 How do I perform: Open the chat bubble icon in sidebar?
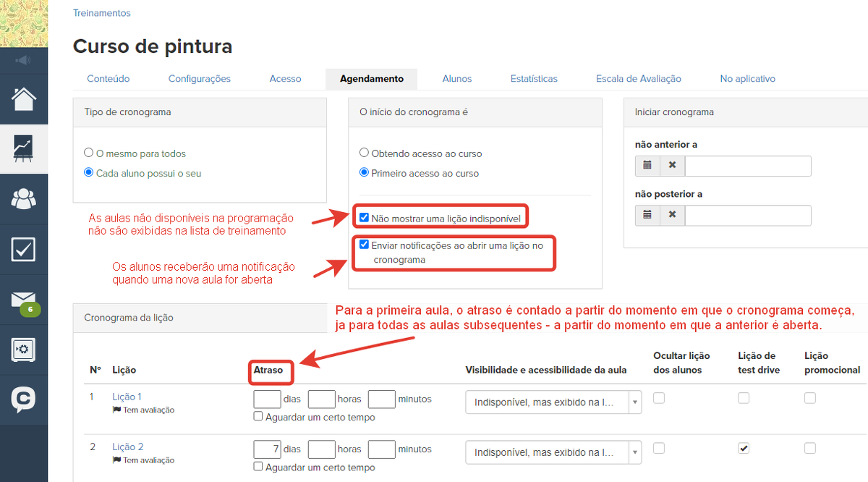[x=24, y=399]
